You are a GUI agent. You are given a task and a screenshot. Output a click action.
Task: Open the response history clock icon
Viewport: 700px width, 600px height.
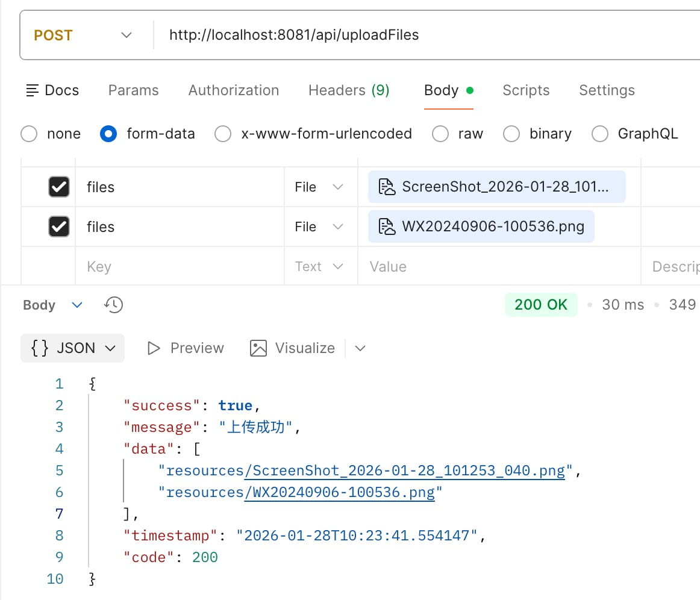(113, 305)
